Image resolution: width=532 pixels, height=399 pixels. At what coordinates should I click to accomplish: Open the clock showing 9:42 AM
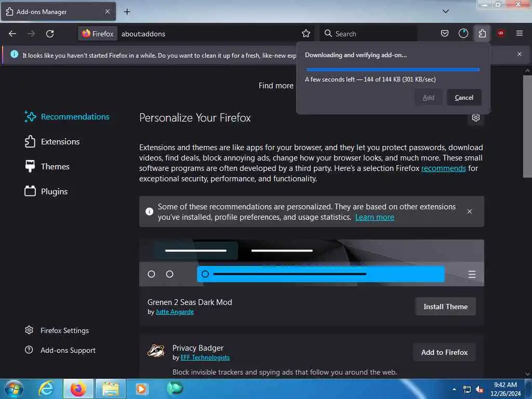point(506,389)
